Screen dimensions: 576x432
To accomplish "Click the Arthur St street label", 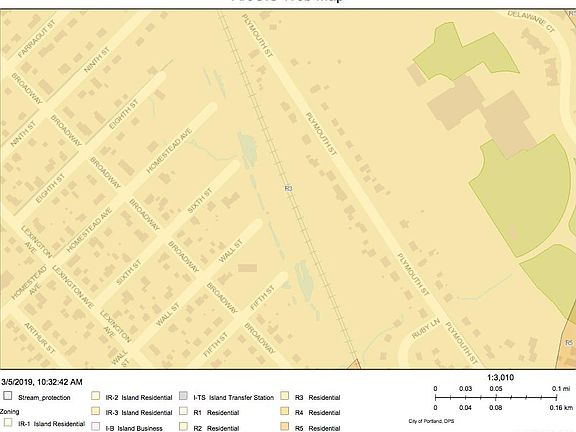I will coord(40,338).
